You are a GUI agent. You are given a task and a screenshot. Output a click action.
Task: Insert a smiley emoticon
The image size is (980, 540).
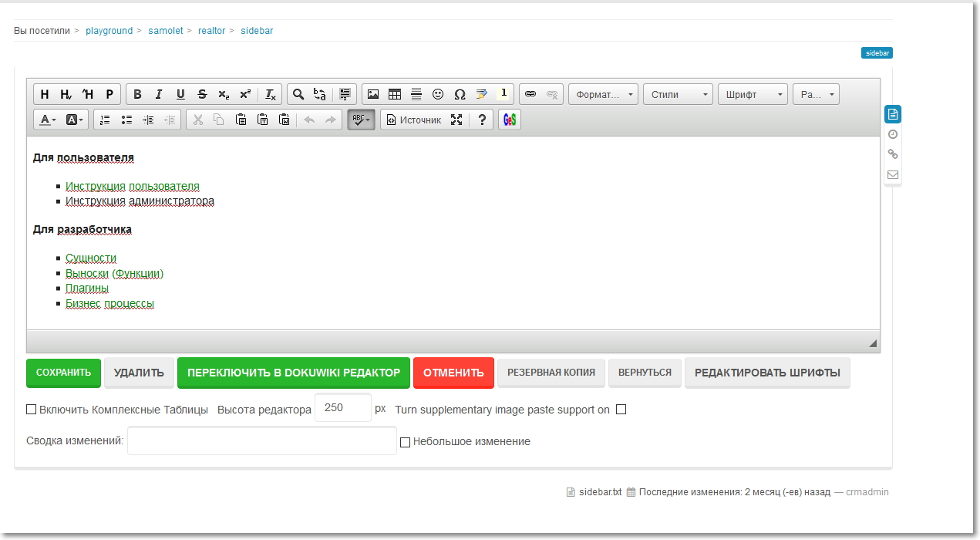coord(438,94)
